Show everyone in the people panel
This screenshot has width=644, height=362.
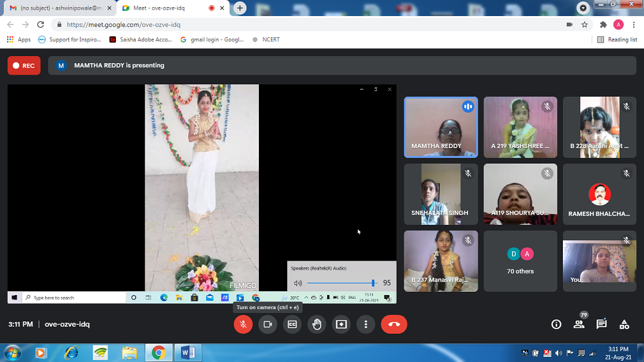click(x=579, y=324)
